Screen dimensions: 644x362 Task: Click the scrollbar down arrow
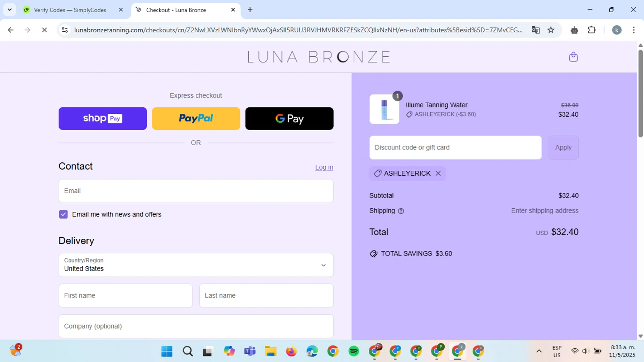(x=641, y=336)
